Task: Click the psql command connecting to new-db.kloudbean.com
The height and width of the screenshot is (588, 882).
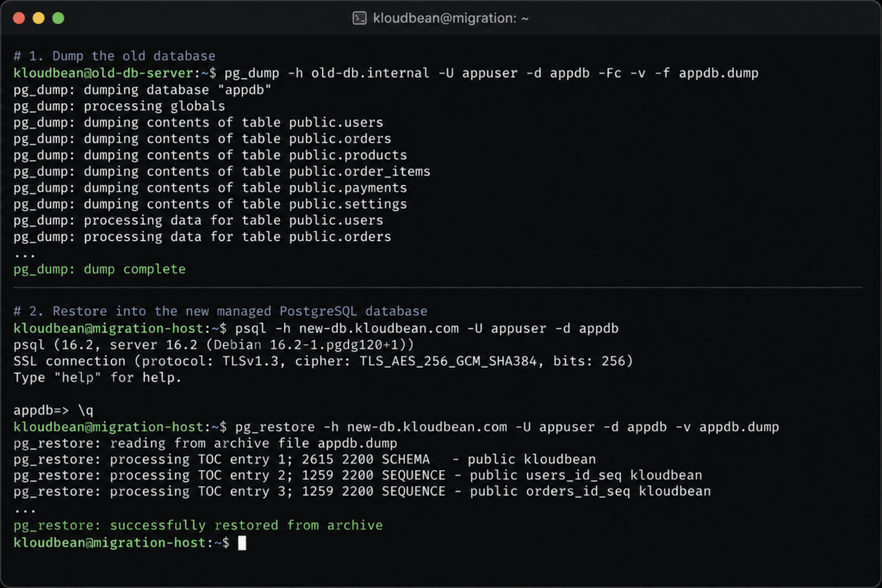Action: tap(426, 328)
